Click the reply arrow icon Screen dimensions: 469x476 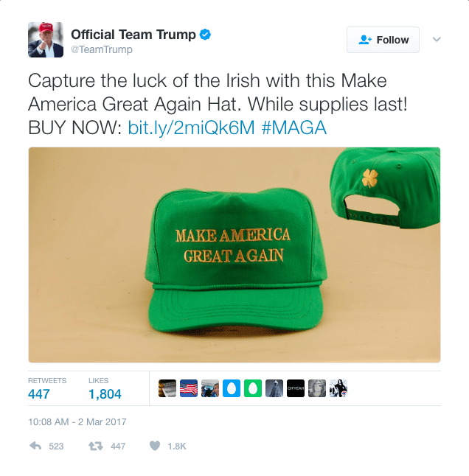tap(35, 446)
